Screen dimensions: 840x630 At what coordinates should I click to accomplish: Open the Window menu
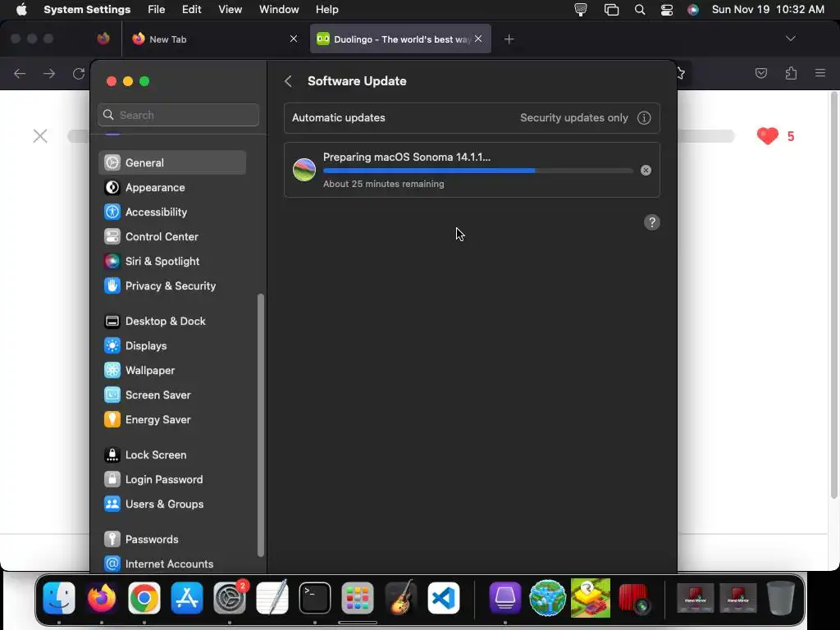click(279, 10)
